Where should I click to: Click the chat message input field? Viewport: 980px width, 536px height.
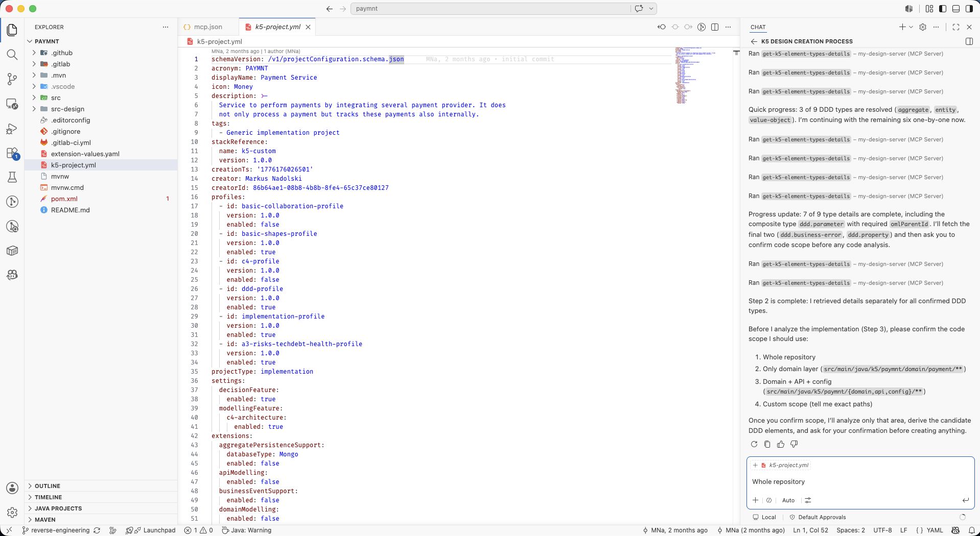pos(860,482)
